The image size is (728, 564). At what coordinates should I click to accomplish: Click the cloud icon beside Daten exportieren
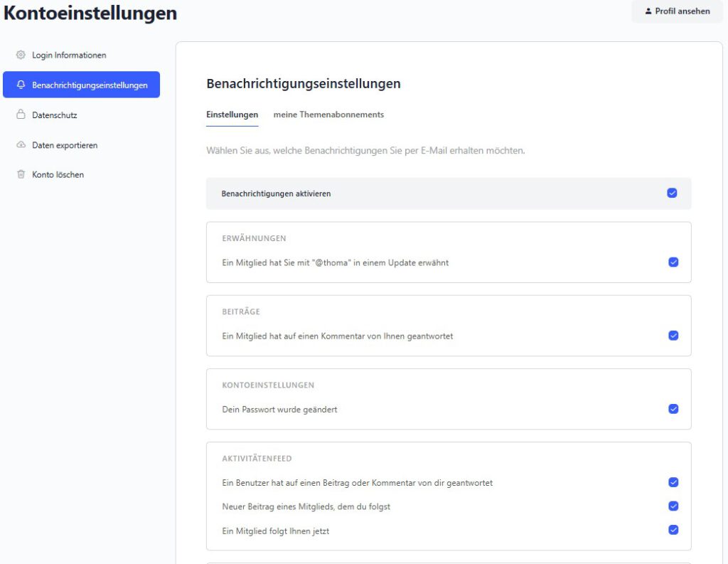point(21,145)
